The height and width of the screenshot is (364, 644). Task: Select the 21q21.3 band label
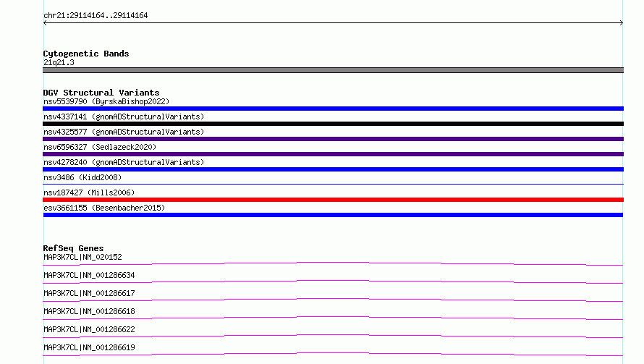click(59, 62)
